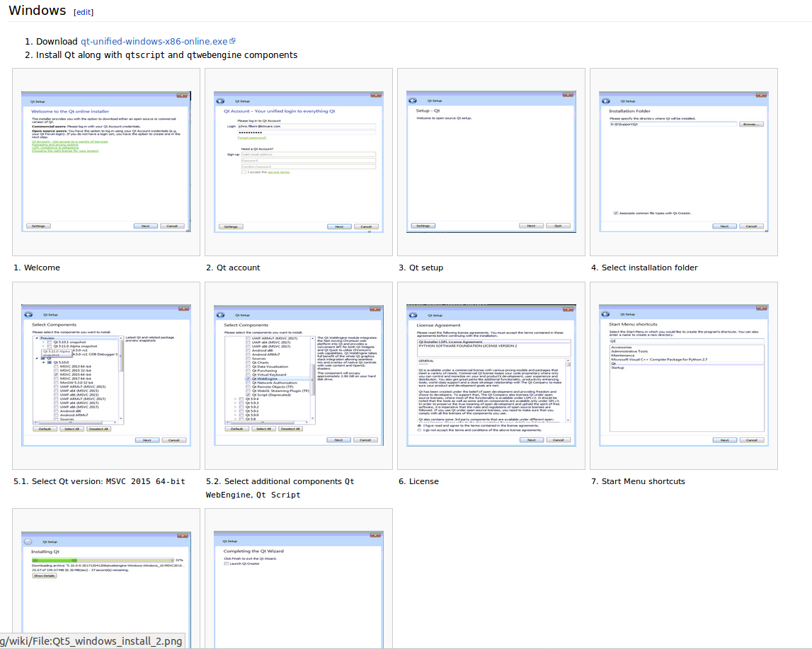Click back arrow icon in Start Menu shortcuts screenshot
812x649 pixels.
pyautogui.click(x=605, y=314)
